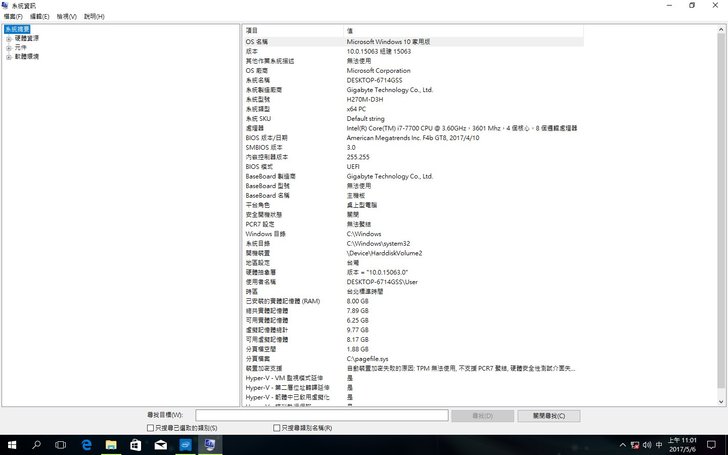Select the 8.00 GB installed RAM value
This screenshot has width=728, height=455.
pyautogui.click(x=357, y=301)
